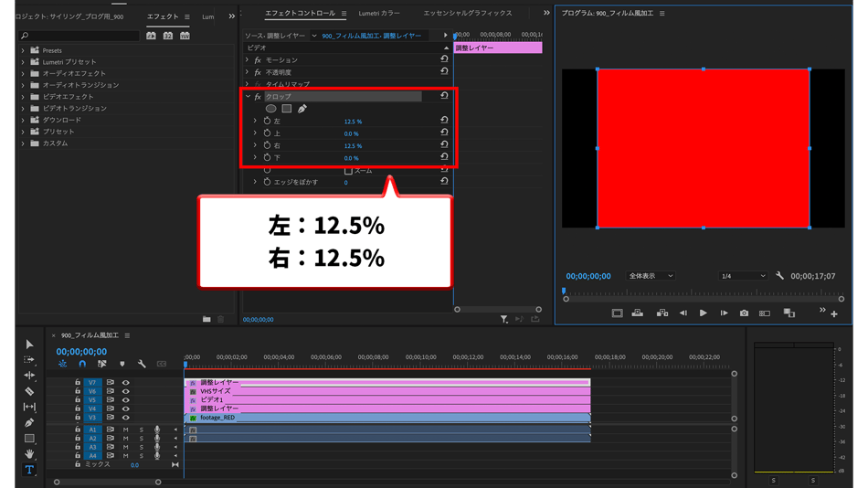Enable the Zoom checkbox in Crop
Viewport: 868px width, 488px height.
(348, 171)
